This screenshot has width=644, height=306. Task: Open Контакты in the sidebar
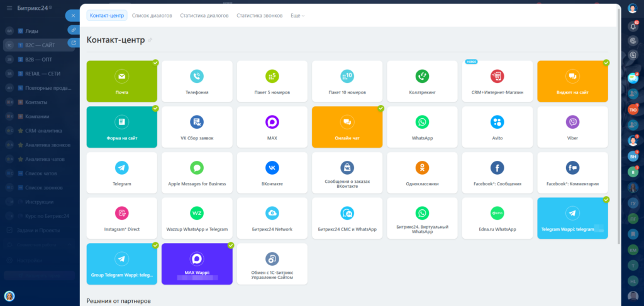pos(39,102)
